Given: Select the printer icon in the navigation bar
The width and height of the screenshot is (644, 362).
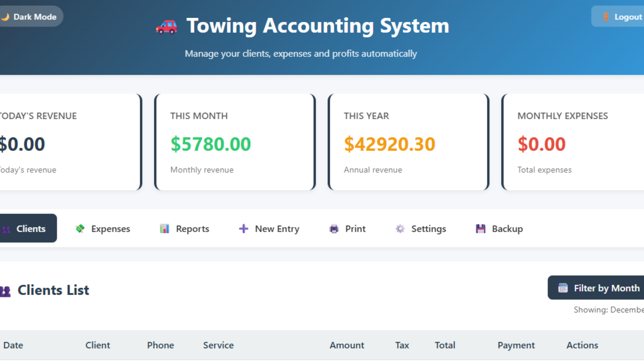Looking at the screenshot, I should [x=334, y=228].
